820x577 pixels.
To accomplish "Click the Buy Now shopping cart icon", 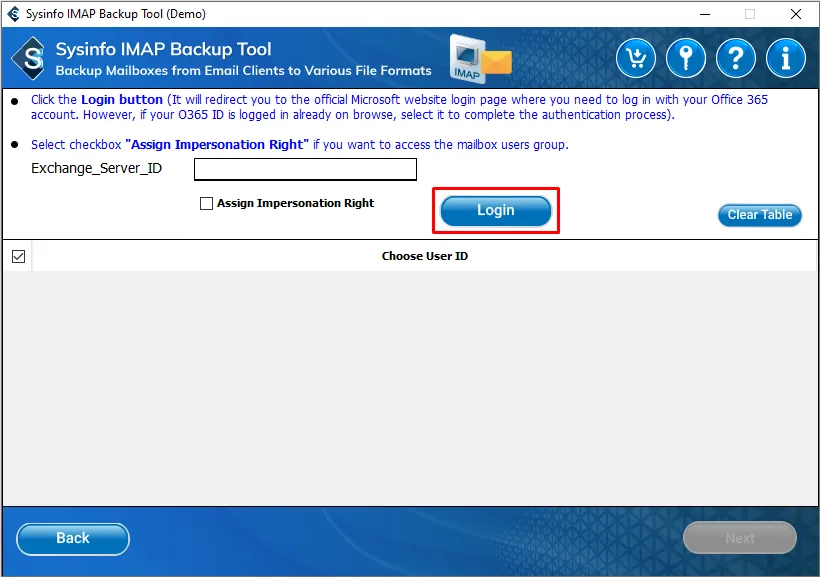I will tap(636, 58).
